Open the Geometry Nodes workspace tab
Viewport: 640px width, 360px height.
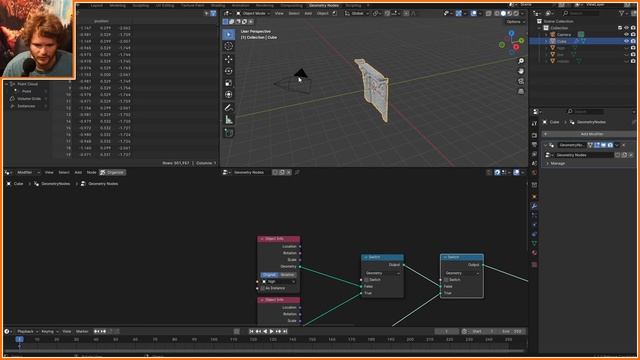324,5
